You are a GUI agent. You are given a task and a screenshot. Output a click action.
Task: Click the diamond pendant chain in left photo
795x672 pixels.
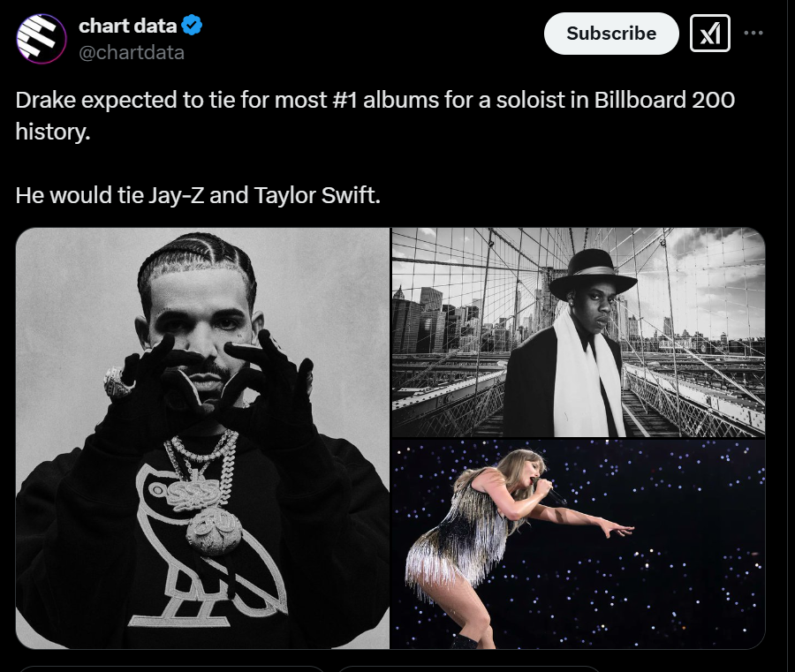pos(212,512)
